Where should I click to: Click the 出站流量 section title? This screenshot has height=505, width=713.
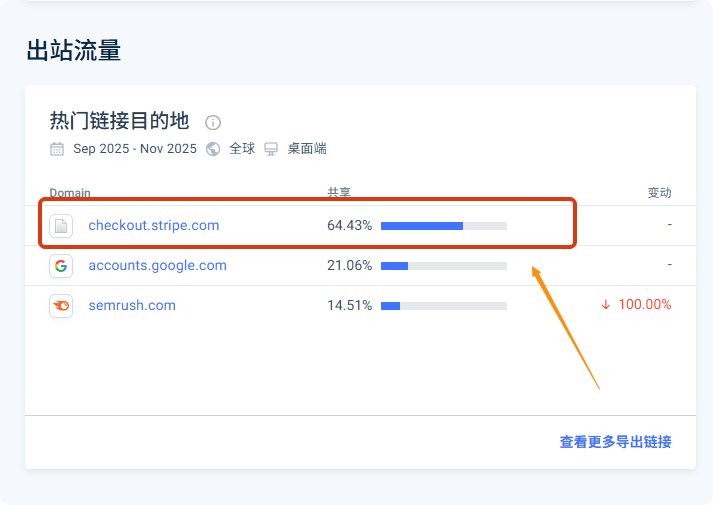(x=74, y=50)
